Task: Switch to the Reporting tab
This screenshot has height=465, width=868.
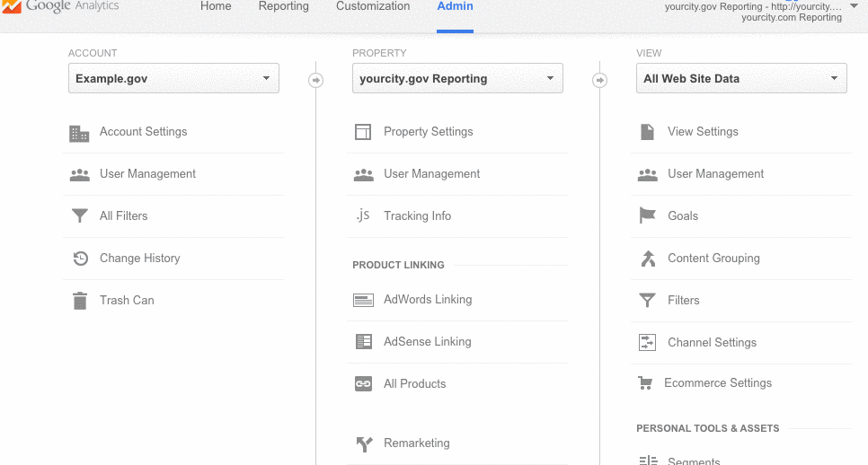Action: 283,6
